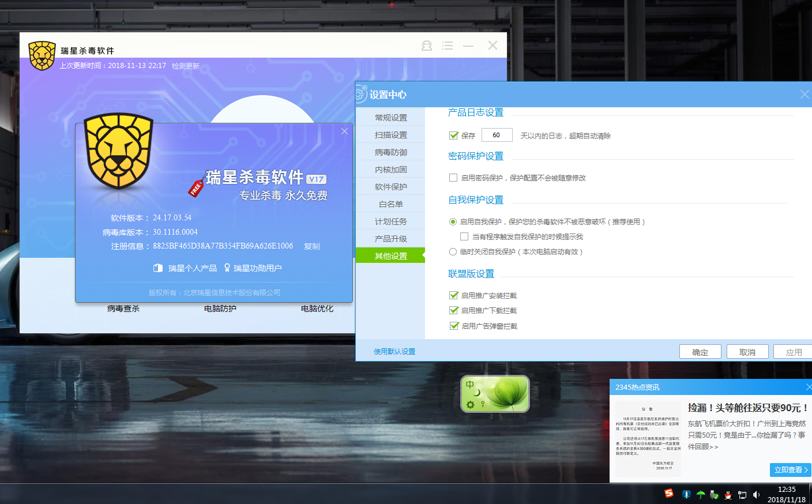This screenshot has width=812, height=504.
Task: Click the 立即查看 button in news popup
Action: pos(791,470)
